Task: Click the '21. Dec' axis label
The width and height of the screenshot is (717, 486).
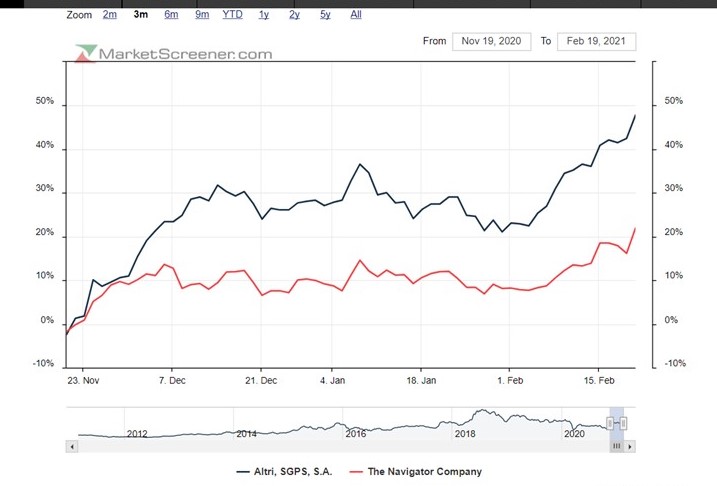Action: 261,380
